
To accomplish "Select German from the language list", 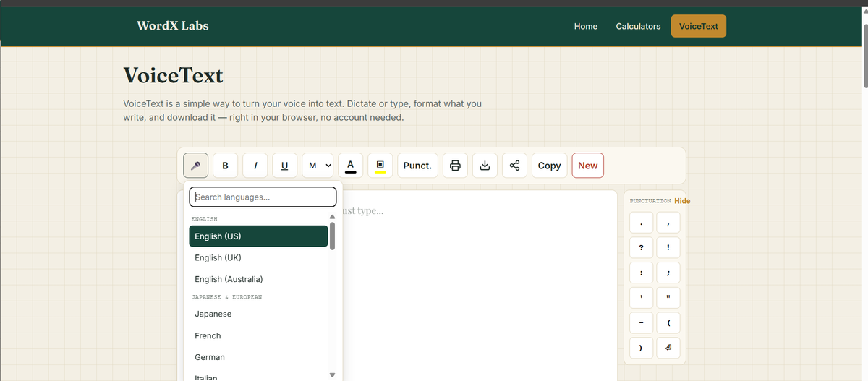I will (x=258, y=357).
